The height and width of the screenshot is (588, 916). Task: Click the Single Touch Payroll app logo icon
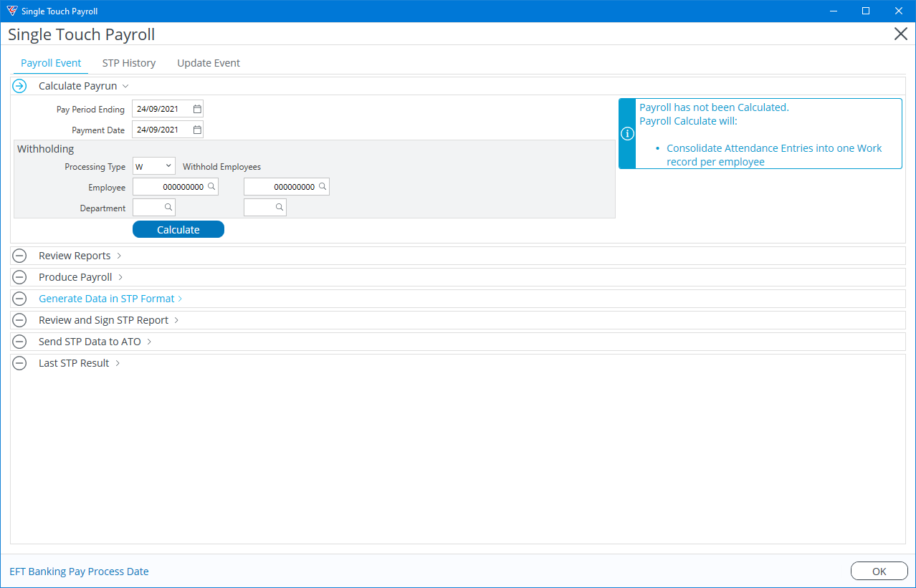click(11, 11)
